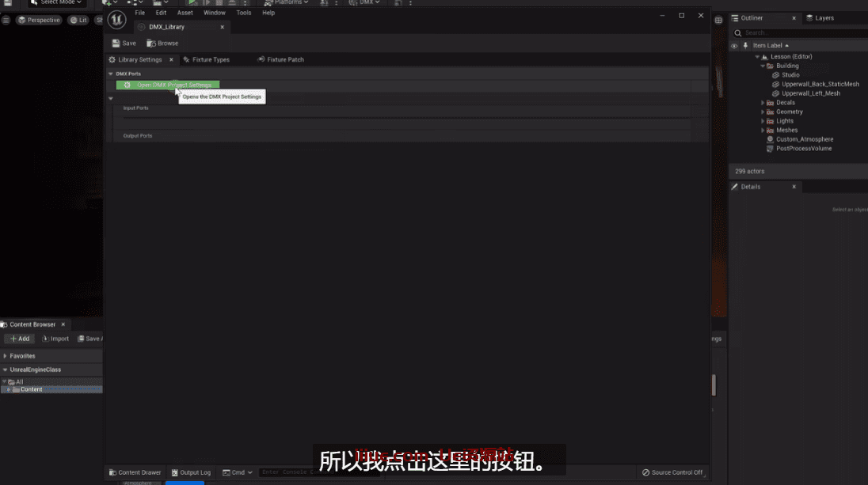
Task: Open the Output Log panel
Action: coord(191,472)
